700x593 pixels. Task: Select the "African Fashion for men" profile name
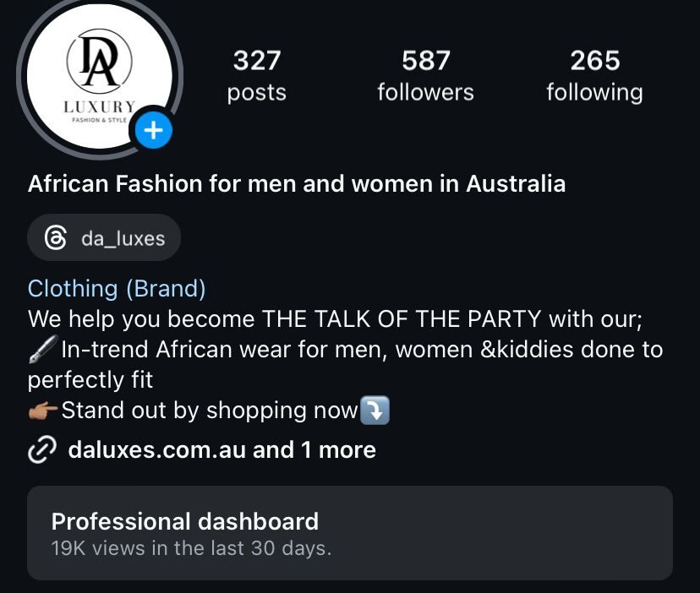coord(296,183)
